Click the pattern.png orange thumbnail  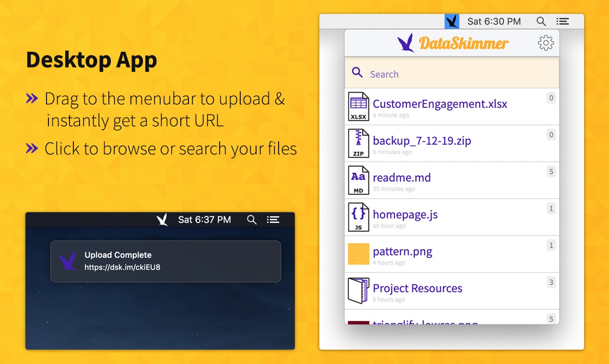(x=359, y=254)
